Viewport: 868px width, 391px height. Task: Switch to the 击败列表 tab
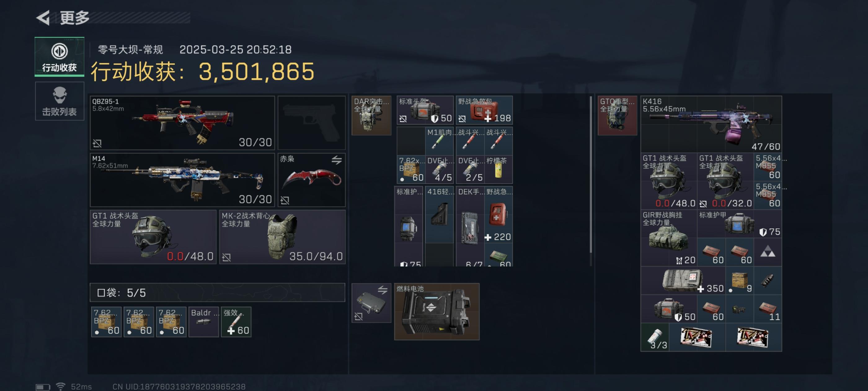pos(59,101)
